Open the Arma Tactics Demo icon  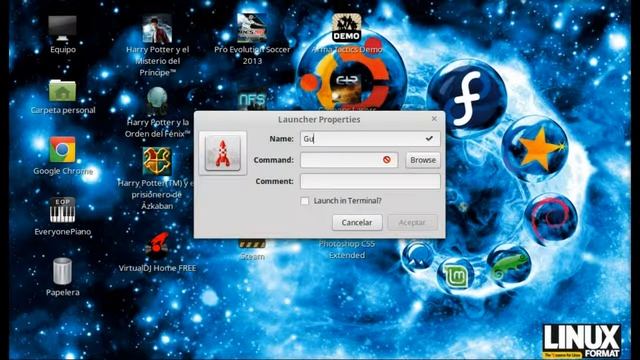point(346,28)
